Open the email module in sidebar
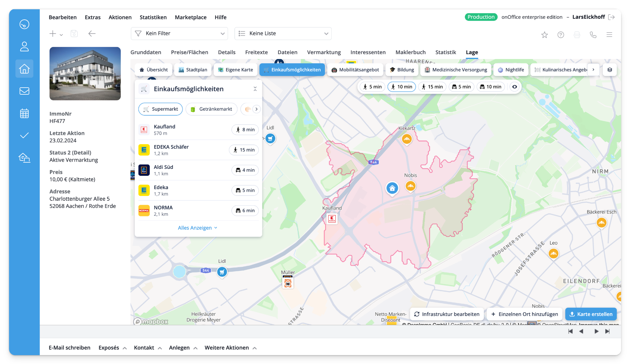Image resolution: width=630 pixels, height=364 pixels. (x=24, y=91)
